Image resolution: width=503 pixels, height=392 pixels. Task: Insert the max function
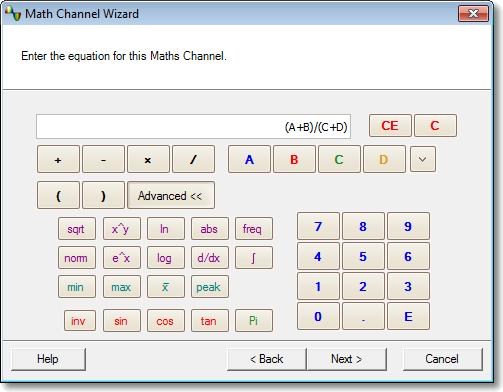click(122, 287)
